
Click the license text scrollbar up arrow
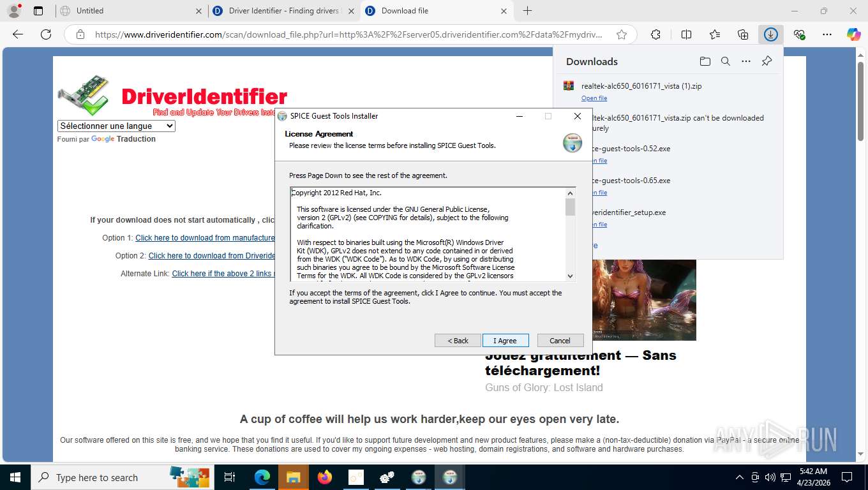click(x=571, y=193)
